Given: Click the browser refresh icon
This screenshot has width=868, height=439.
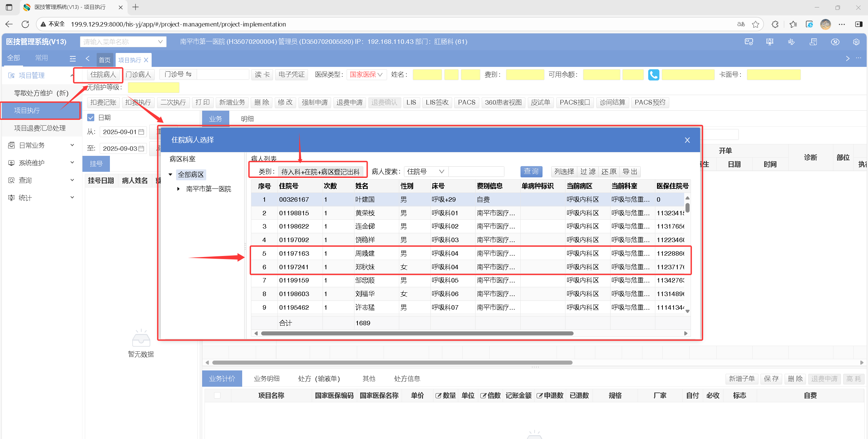Looking at the screenshot, I should tap(25, 24).
